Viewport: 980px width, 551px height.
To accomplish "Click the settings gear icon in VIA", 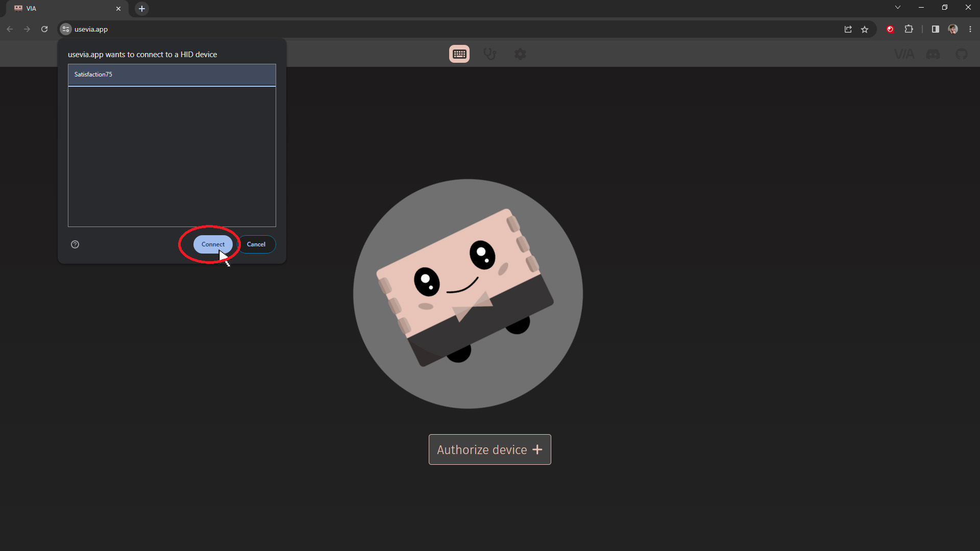I will click(521, 54).
